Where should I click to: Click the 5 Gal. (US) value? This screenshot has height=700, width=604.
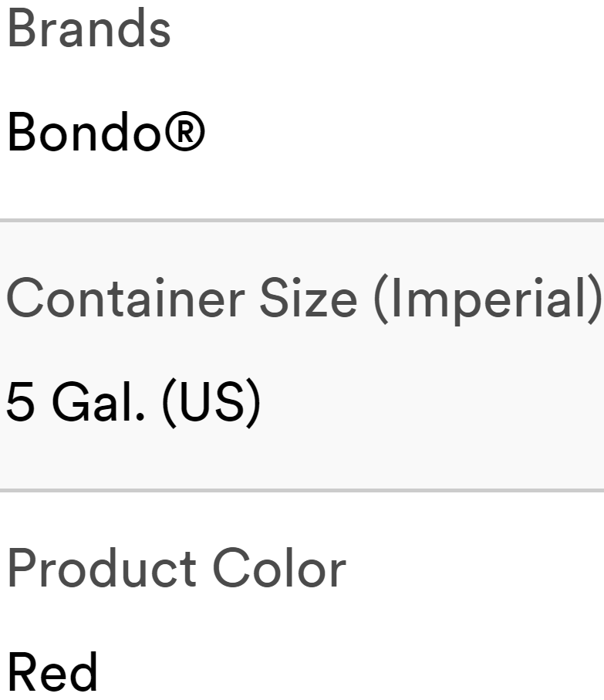pyautogui.click(x=133, y=403)
